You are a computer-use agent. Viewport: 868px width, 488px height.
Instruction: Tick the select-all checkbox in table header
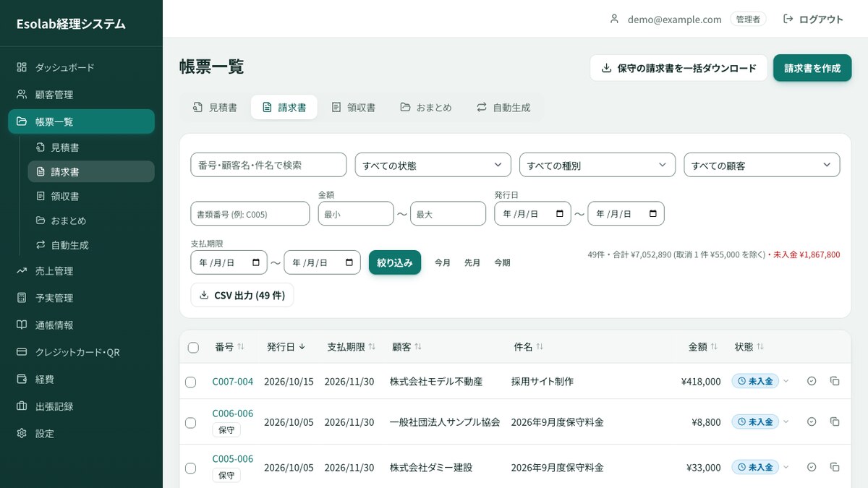(193, 348)
